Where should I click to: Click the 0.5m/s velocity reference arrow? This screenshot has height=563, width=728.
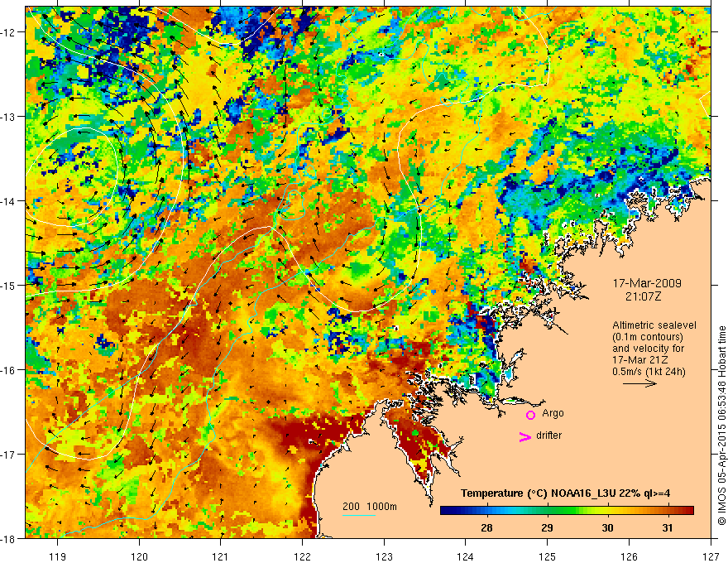pos(639,383)
